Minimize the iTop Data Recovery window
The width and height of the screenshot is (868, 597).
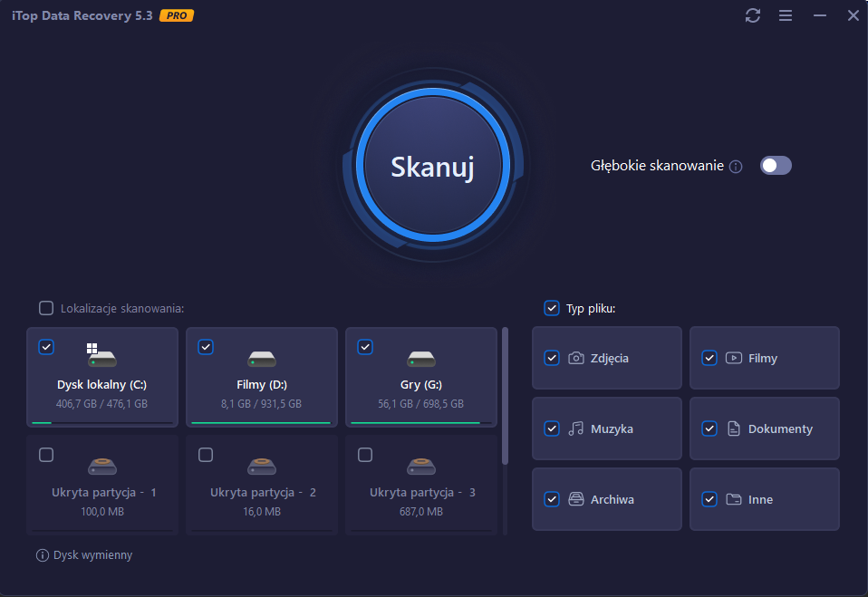819,15
